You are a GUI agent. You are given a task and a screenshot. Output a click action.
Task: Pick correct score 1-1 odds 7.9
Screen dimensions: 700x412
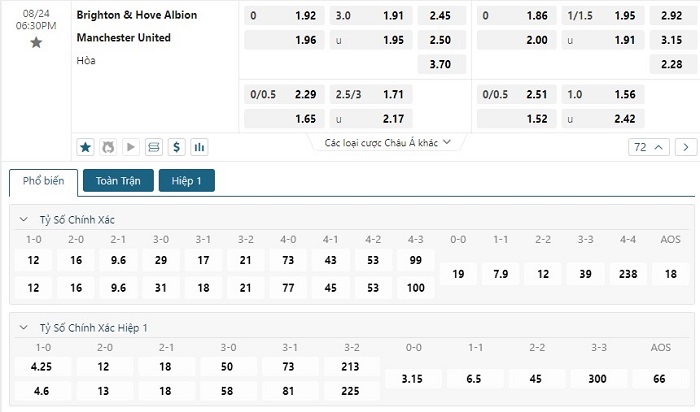pos(501,274)
